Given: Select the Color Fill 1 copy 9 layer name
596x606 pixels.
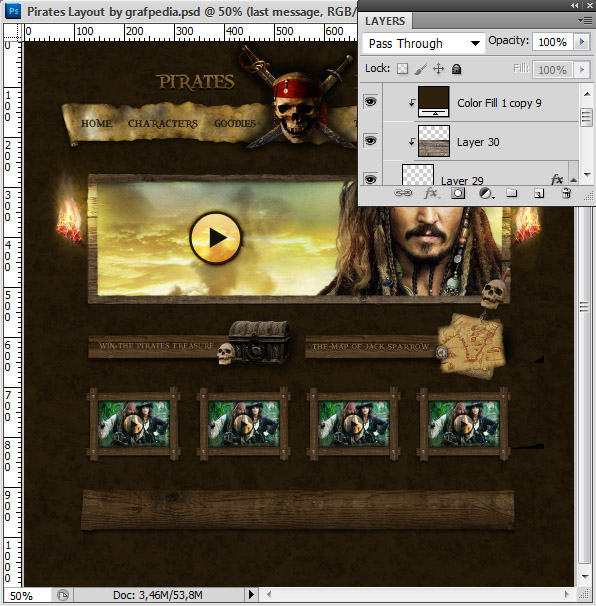Looking at the screenshot, I should (x=499, y=103).
